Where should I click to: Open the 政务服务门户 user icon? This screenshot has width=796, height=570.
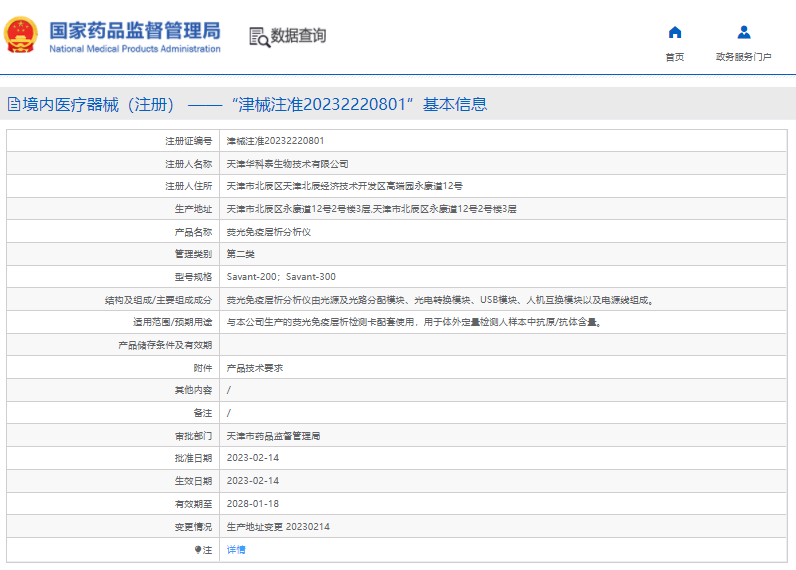pyautogui.click(x=744, y=33)
